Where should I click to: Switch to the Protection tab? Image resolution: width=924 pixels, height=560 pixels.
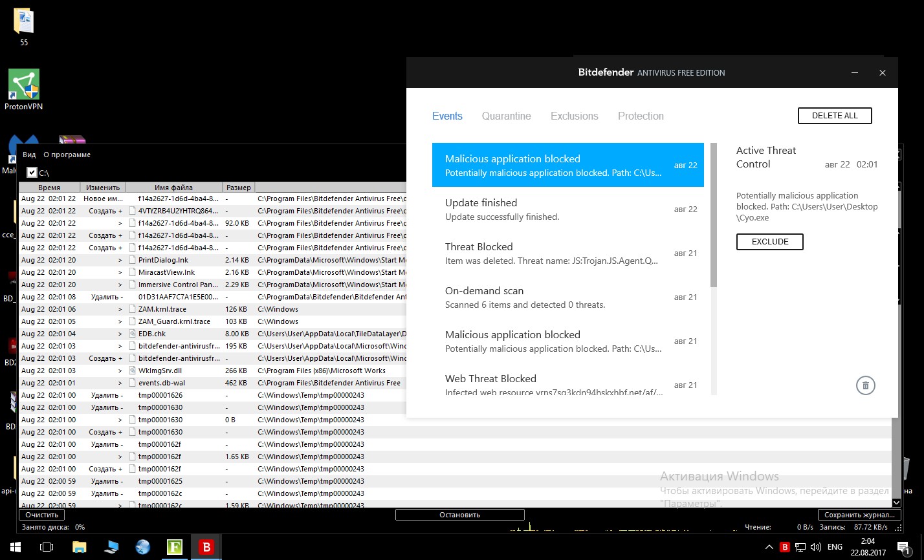[x=641, y=116]
